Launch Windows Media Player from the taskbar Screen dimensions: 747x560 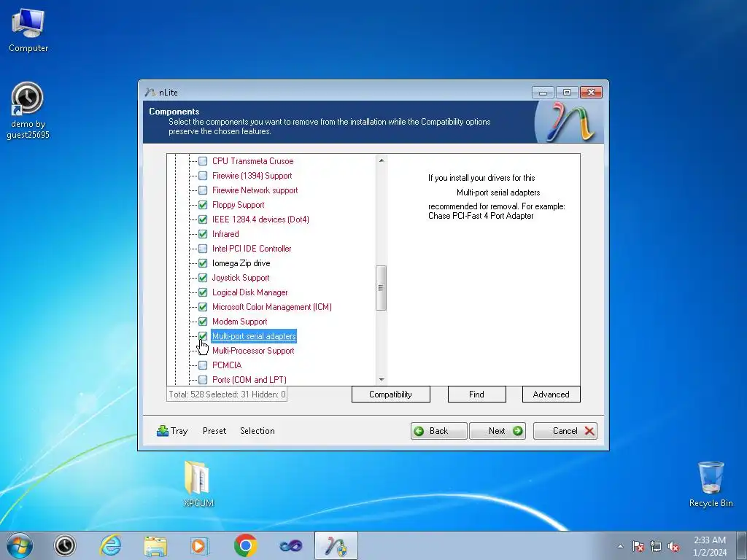pos(200,545)
